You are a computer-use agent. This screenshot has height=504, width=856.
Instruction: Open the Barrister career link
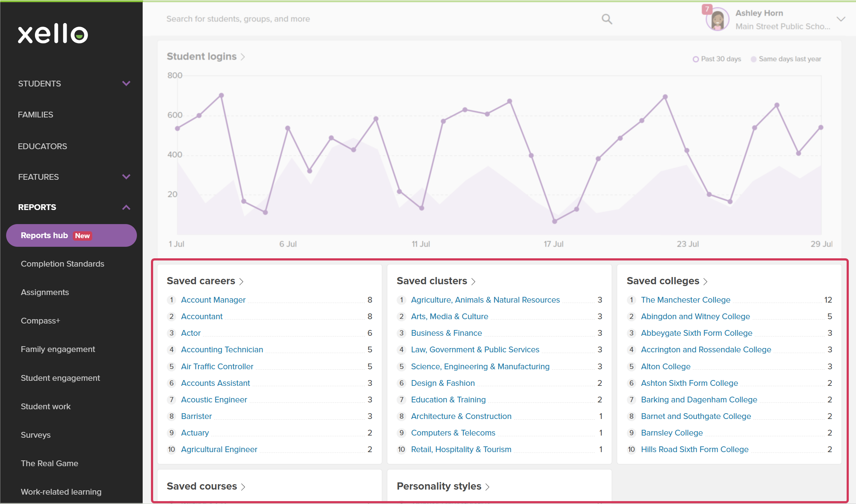[x=196, y=416]
